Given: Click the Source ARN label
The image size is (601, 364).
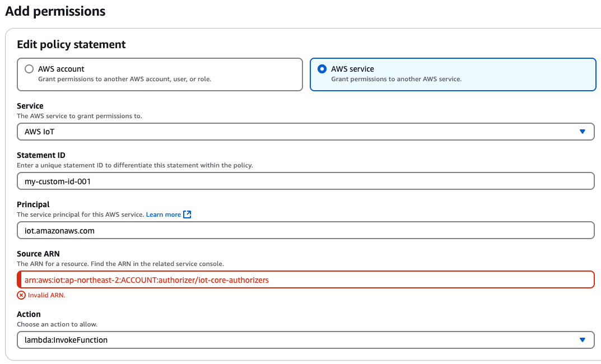Looking at the screenshot, I should (x=38, y=254).
